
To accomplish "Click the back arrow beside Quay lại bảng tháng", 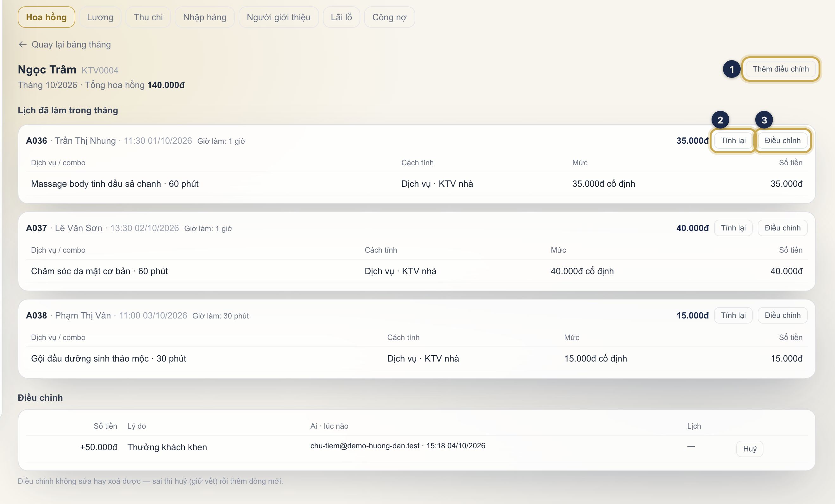I will point(23,44).
